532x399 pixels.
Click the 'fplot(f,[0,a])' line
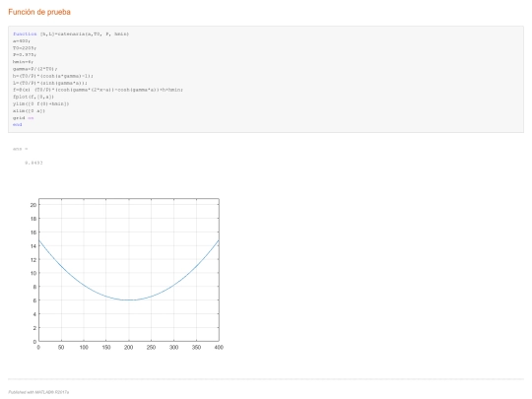click(33, 97)
